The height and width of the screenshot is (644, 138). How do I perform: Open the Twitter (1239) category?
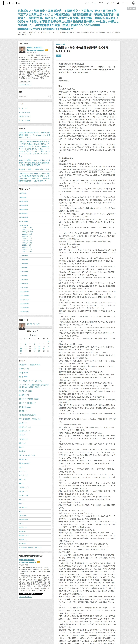pos(24,369)
